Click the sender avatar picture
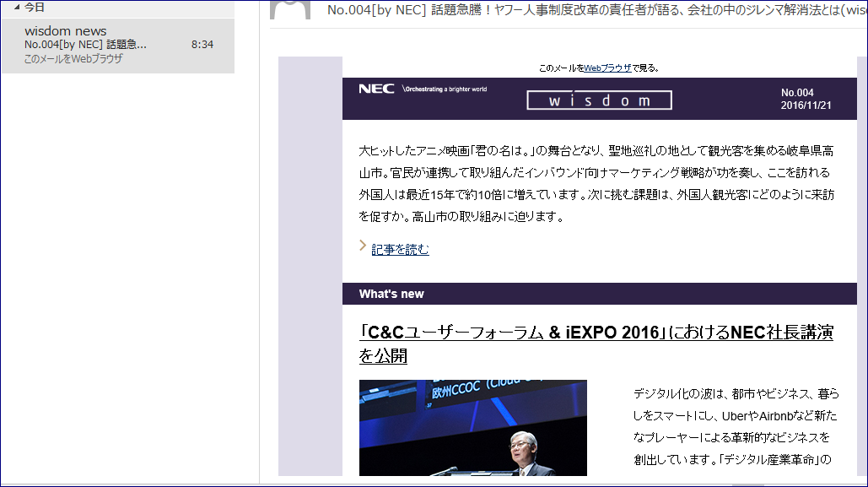Image resolution: width=868 pixels, height=487 pixels. click(x=290, y=9)
